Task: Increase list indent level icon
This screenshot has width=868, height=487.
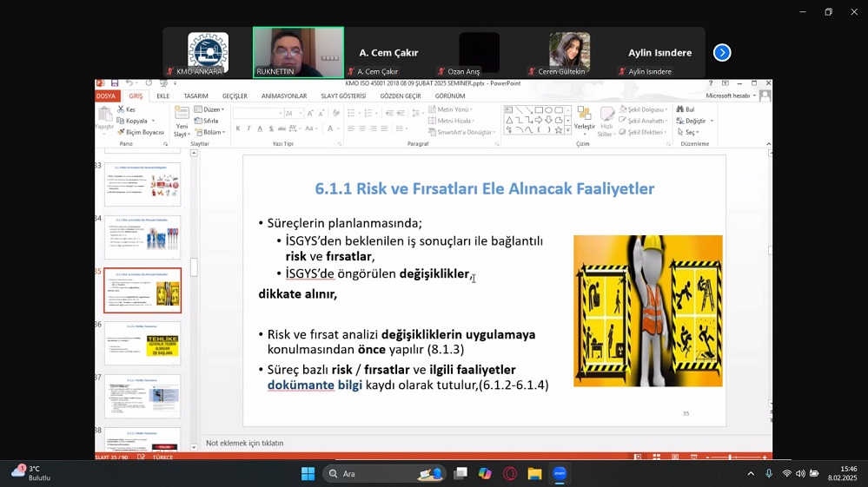Action: [x=401, y=113]
